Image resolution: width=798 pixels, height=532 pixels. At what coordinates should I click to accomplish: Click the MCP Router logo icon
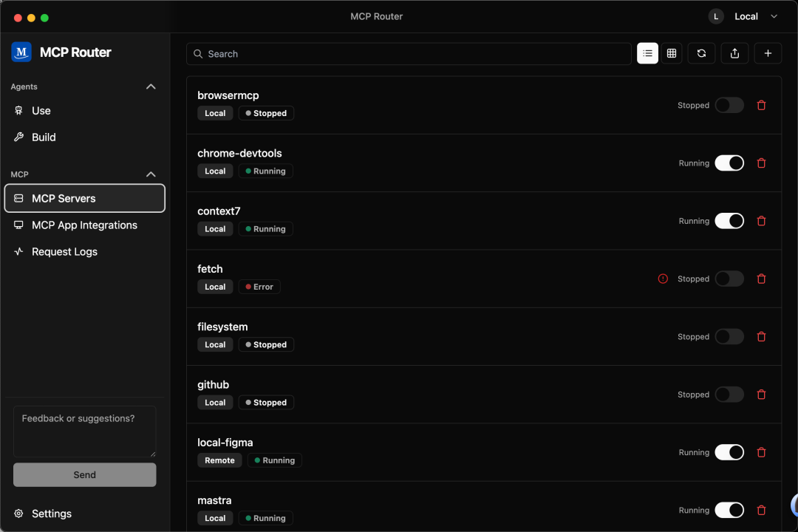tap(21, 52)
